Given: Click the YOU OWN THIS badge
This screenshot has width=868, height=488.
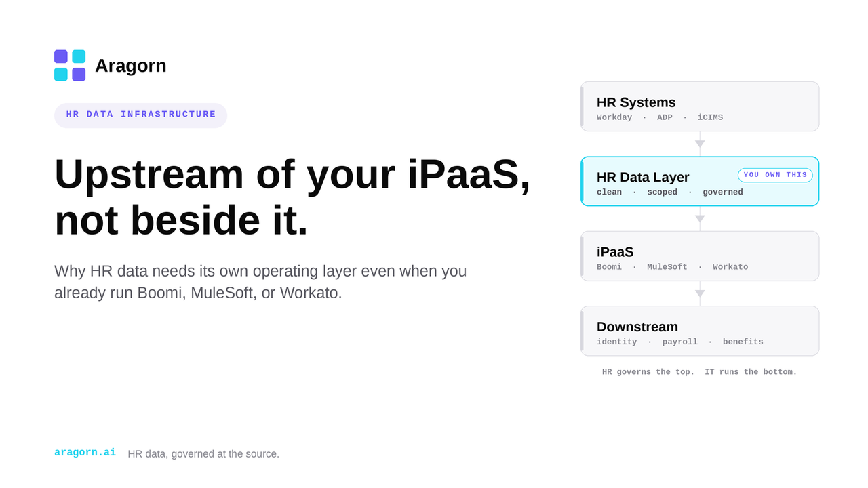Looking at the screenshot, I should click(775, 175).
